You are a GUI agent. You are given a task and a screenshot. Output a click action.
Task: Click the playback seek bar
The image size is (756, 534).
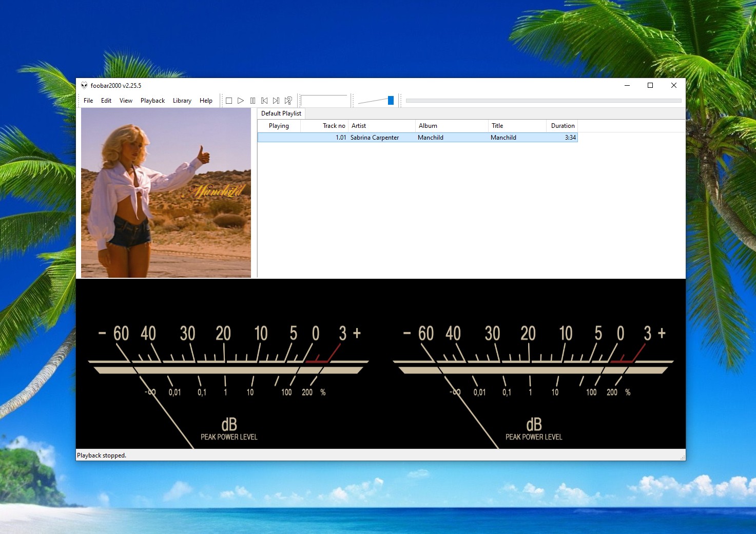click(543, 101)
